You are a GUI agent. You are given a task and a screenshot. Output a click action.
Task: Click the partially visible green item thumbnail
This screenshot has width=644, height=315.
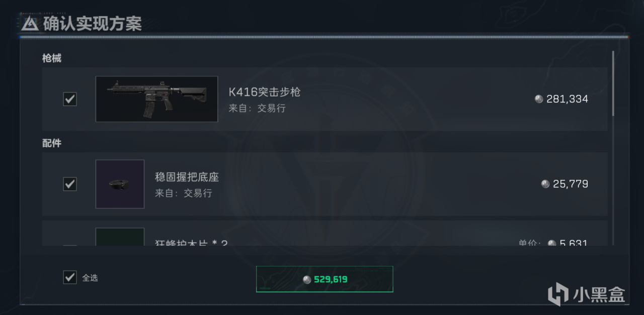click(120, 237)
